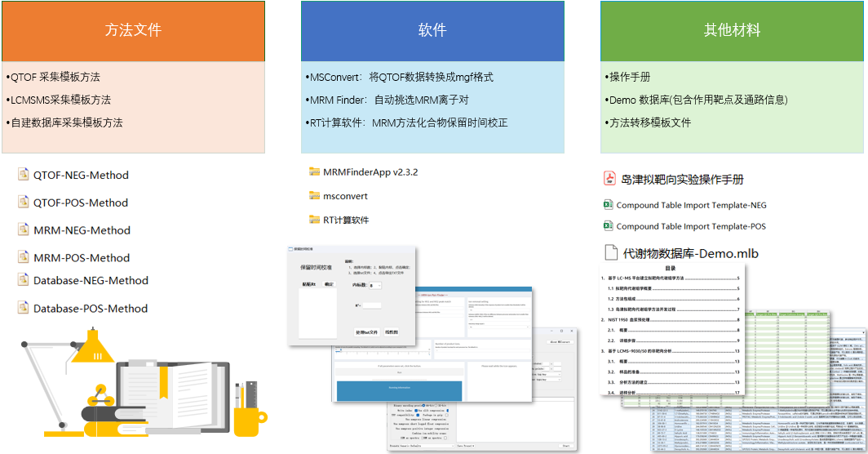Click the 线性图 button
The height and width of the screenshot is (454, 868).
392,332
